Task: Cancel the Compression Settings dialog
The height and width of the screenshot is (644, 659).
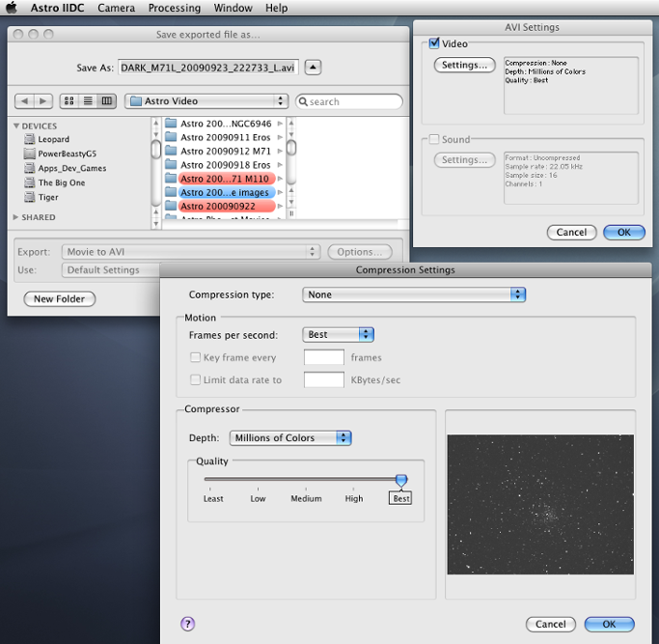Action: (551, 625)
